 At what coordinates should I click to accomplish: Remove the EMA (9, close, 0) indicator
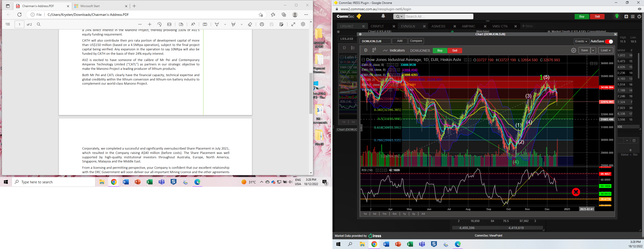pos(397,65)
